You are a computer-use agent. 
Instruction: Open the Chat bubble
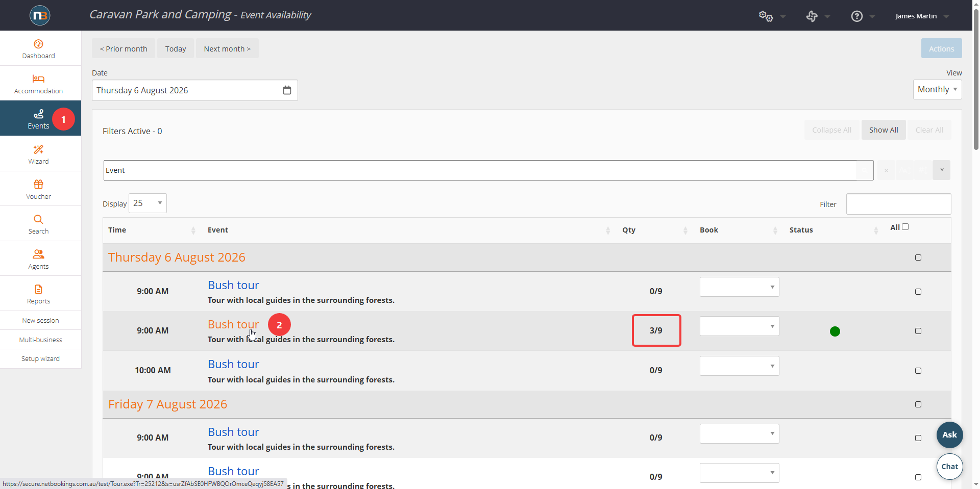pos(949,467)
